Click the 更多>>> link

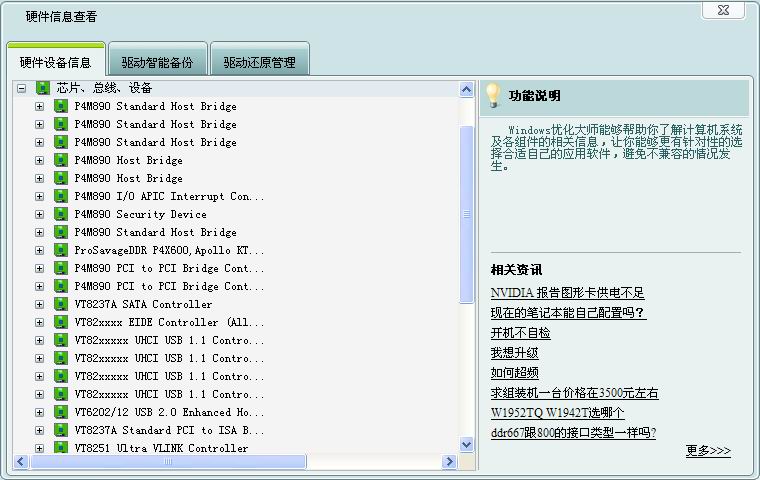tap(708, 450)
